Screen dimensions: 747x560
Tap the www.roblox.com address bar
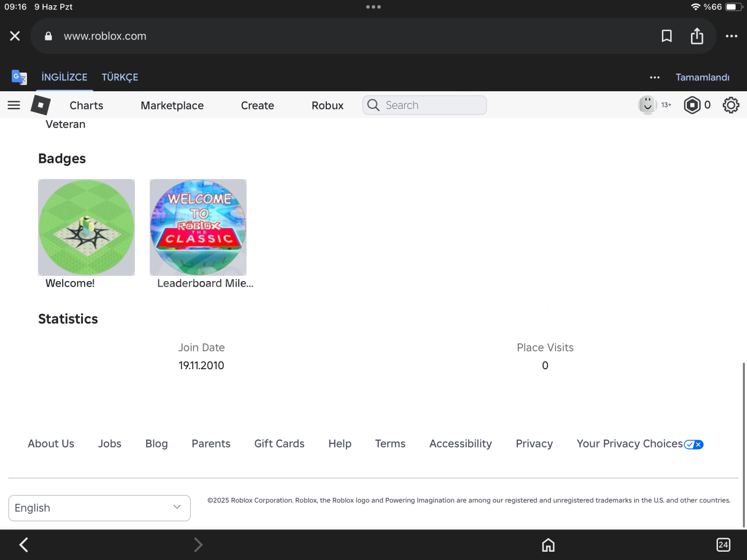click(374, 36)
